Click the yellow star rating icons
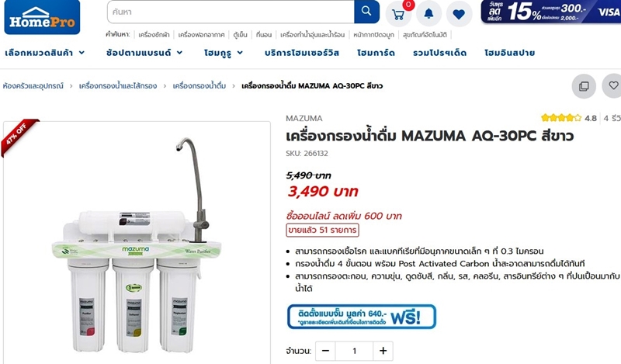Screen dimensions: 621x364 pos(561,118)
